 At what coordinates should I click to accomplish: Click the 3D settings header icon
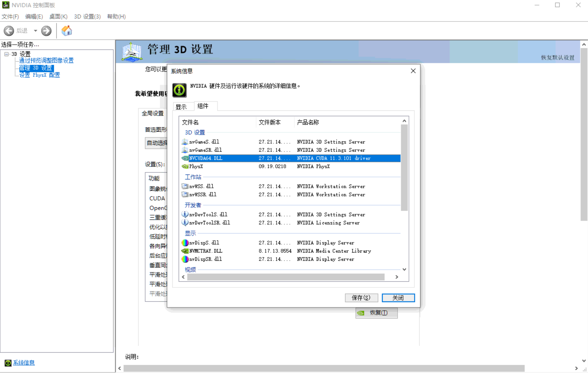(x=132, y=52)
